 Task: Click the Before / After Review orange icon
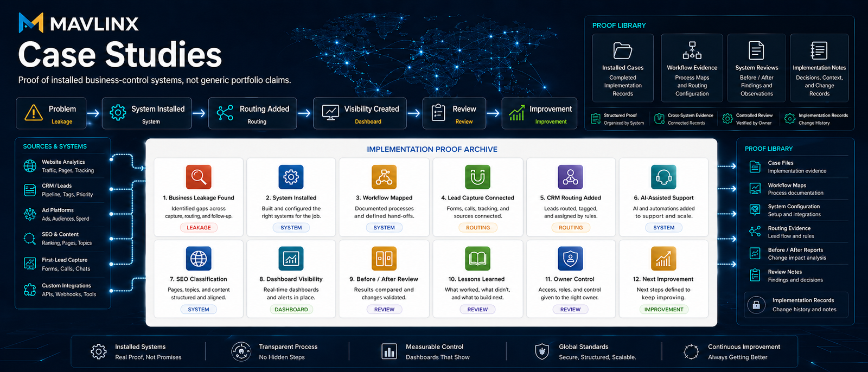[384, 258]
